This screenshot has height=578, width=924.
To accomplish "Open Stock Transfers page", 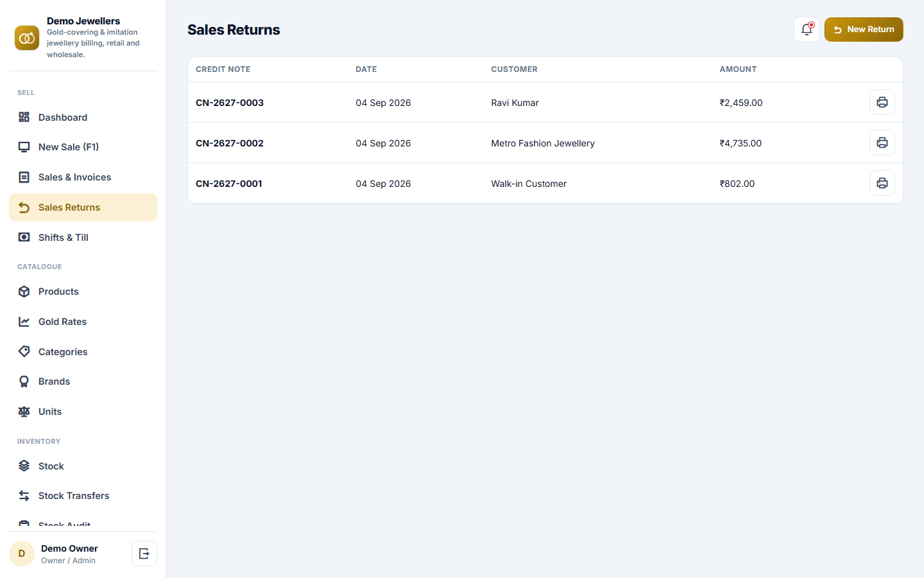I will (x=83, y=496).
